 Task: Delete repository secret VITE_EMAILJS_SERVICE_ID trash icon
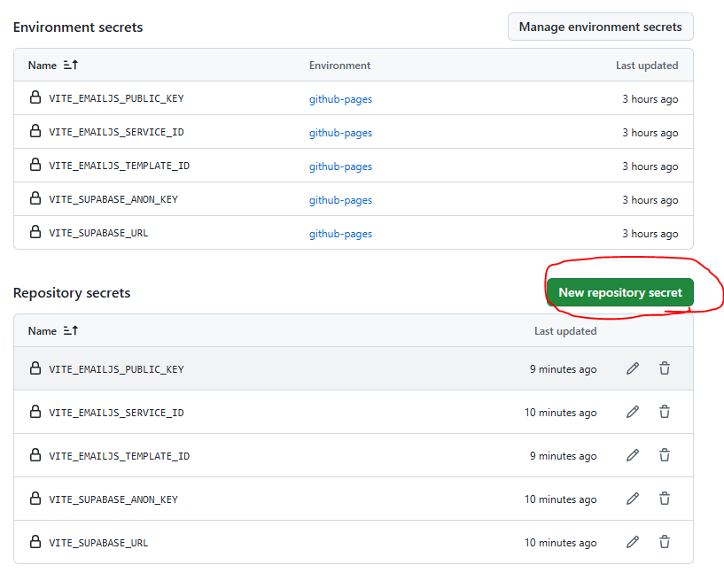coord(665,412)
